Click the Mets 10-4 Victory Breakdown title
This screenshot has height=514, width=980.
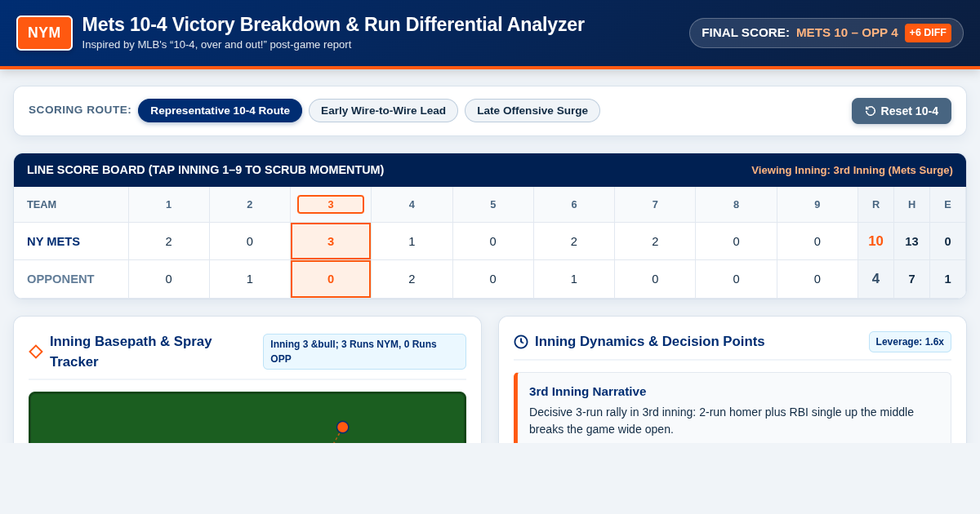click(333, 24)
